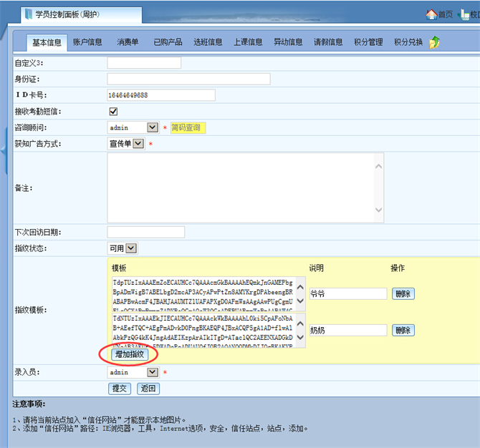Click the 返回 button
The width and height of the screenshot is (480, 448).
[148, 389]
